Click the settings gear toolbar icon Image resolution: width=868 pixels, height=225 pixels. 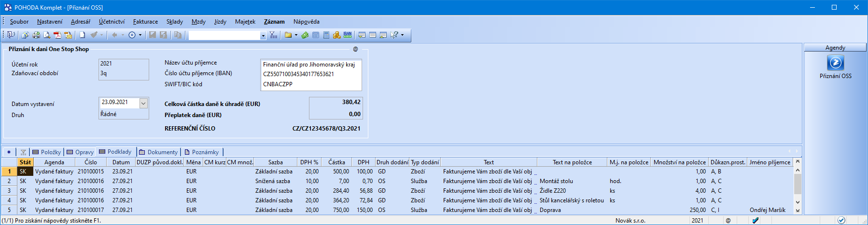(x=132, y=35)
